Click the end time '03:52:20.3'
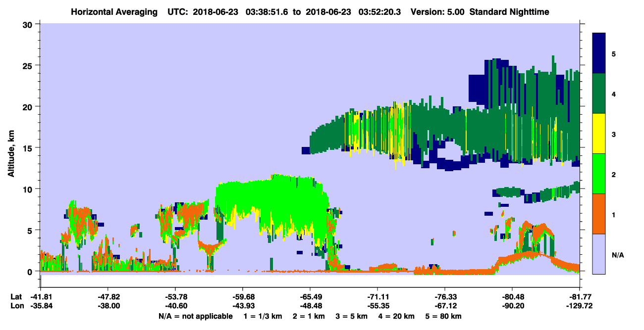This screenshot has height=330, width=644. (381, 11)
